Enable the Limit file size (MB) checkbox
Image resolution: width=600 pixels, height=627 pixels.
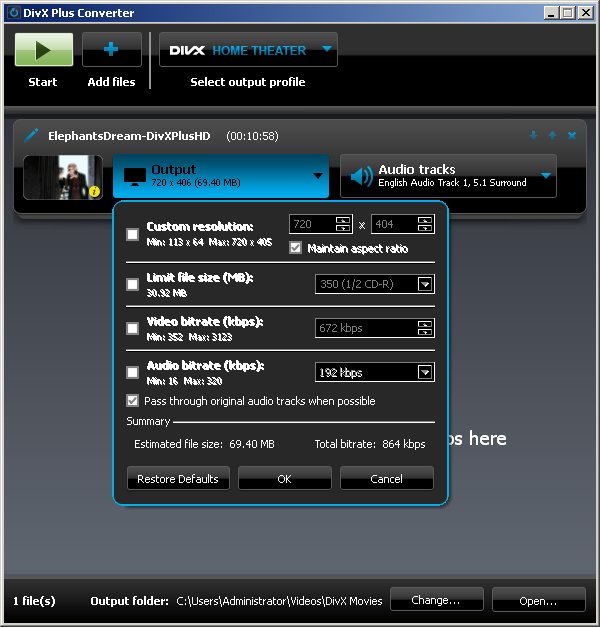(x=132, y=285)
